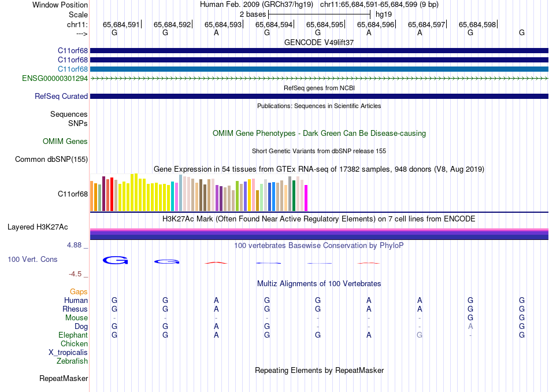Click the Chicken alignment row label

[74, 343]
